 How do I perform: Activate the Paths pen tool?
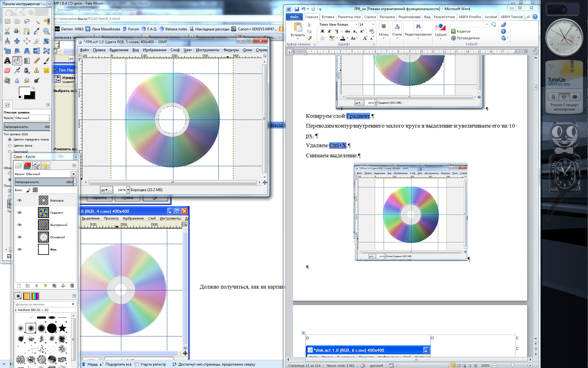[x=27, y=31]
